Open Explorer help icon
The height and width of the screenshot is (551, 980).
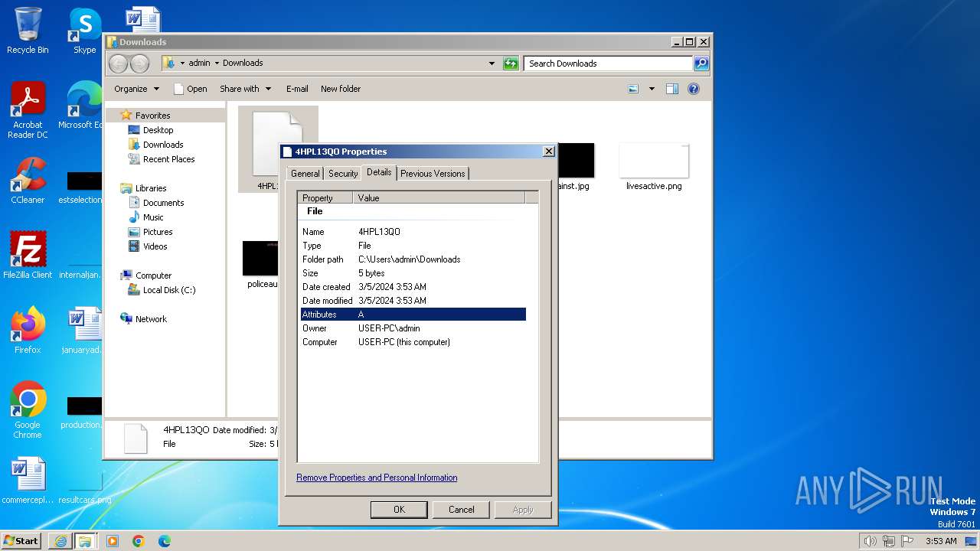pyautogui.click(x=694, y=89)
